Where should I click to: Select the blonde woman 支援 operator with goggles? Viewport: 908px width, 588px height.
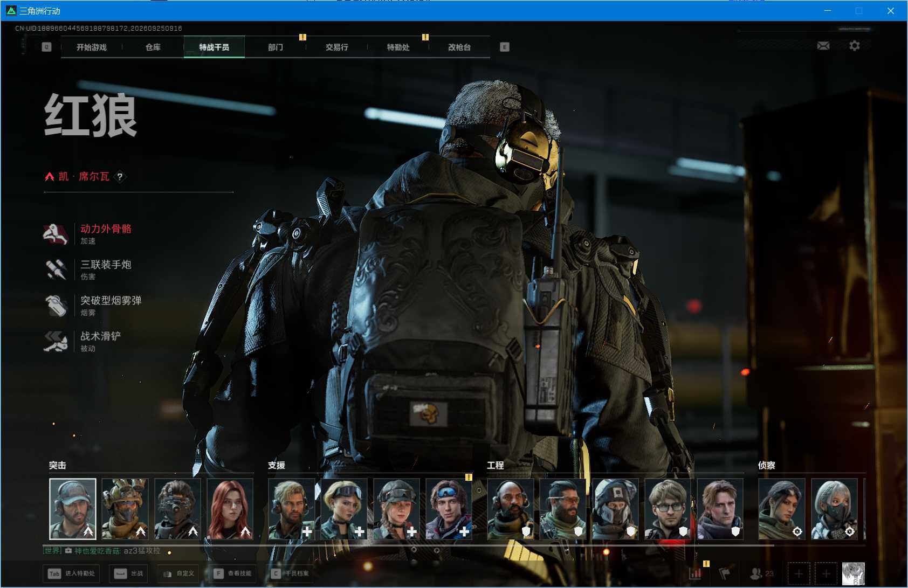[344, 509]
